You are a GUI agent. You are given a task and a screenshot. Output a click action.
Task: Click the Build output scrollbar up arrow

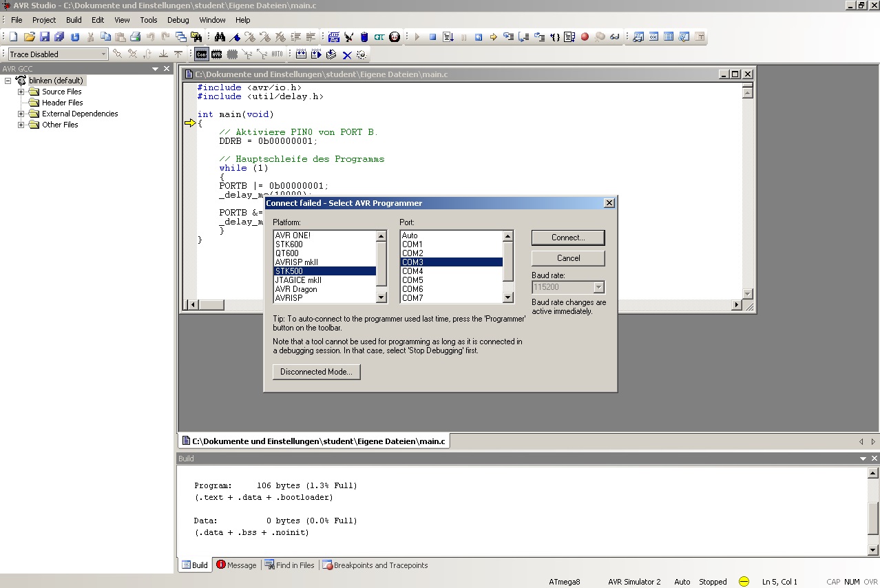[x=873, y=473]
